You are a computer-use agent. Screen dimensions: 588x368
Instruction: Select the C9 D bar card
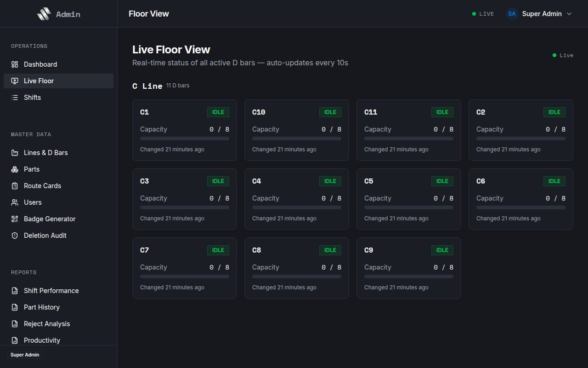(409, 268)
